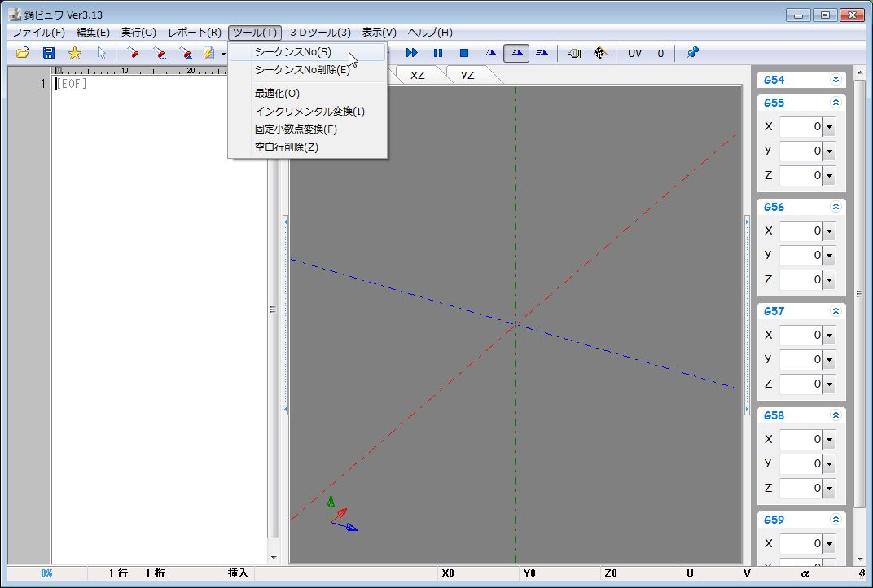Image resolution: width=873 pixels, height=588 pixels.
Task: Open the G55 Z value dropdown
Action: click(829, 175)
